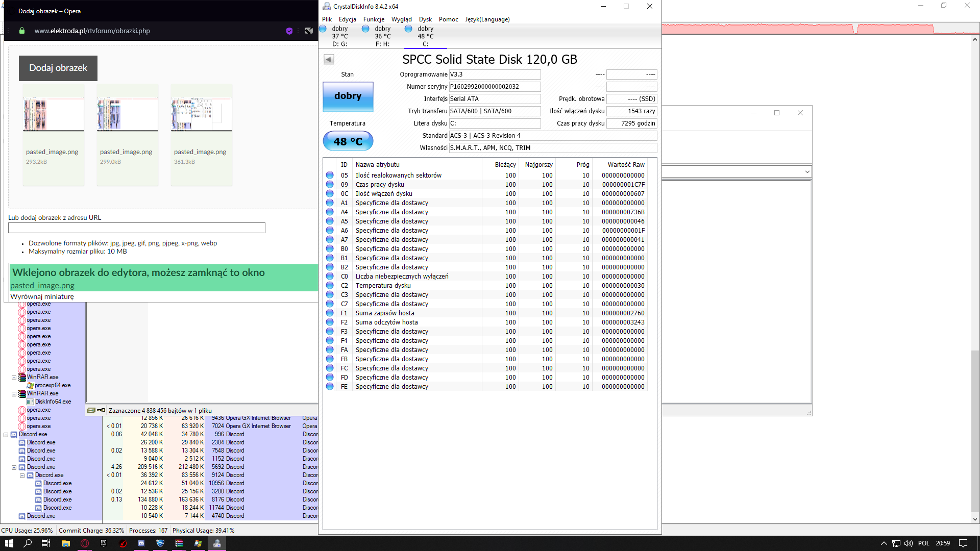The image size is (980, 551).
Task: Open the Język(Language) menu
Action: click(x=487, y=19)
